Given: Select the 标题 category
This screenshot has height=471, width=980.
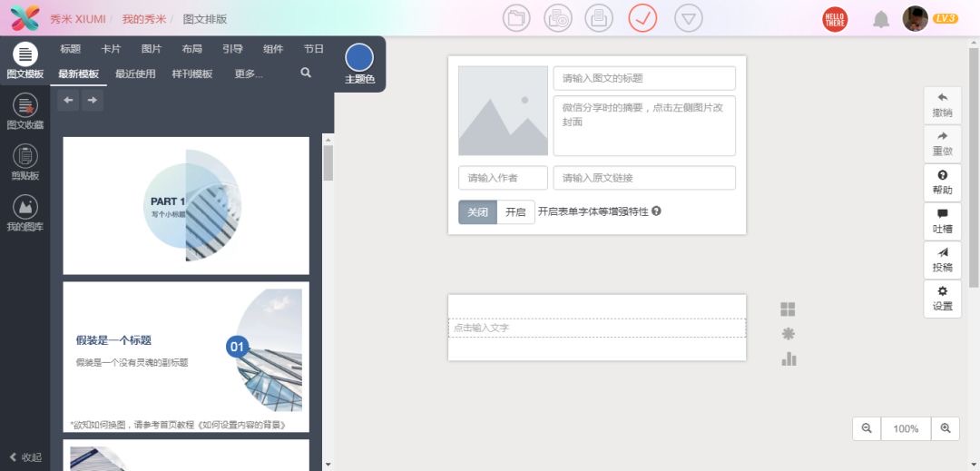Looking at the screenshot, I should (x=70, y=49).
